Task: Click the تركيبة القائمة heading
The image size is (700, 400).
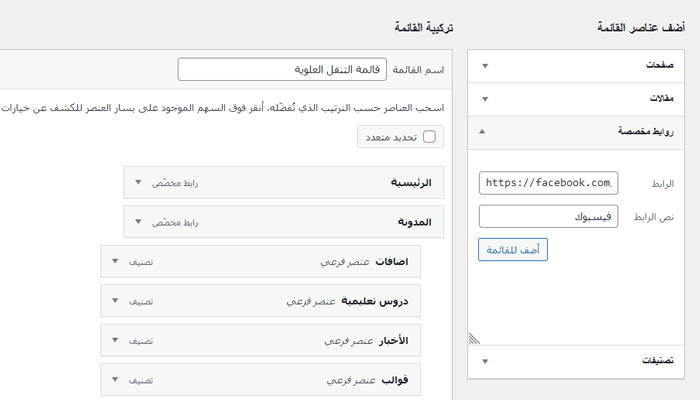Action: point(424,28)
